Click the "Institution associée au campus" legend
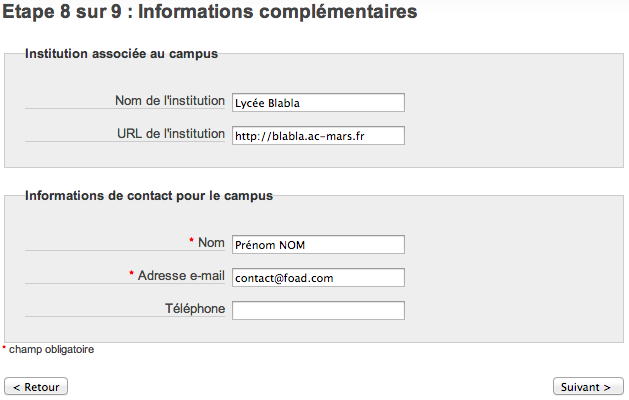Image resolution: width=629 pixels, height=400 pixels. pos(121,54)
